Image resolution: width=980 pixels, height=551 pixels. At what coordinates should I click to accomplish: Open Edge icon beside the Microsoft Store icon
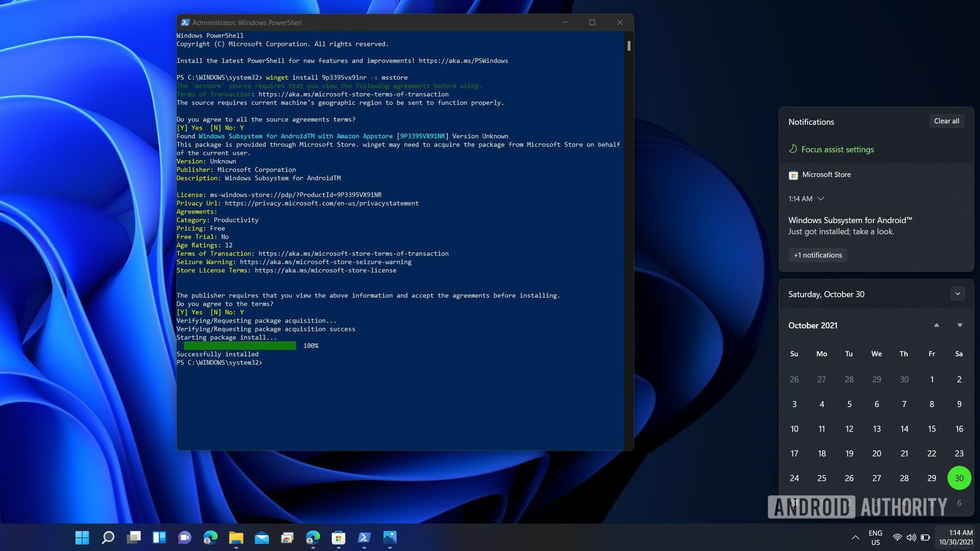[313, 537]
